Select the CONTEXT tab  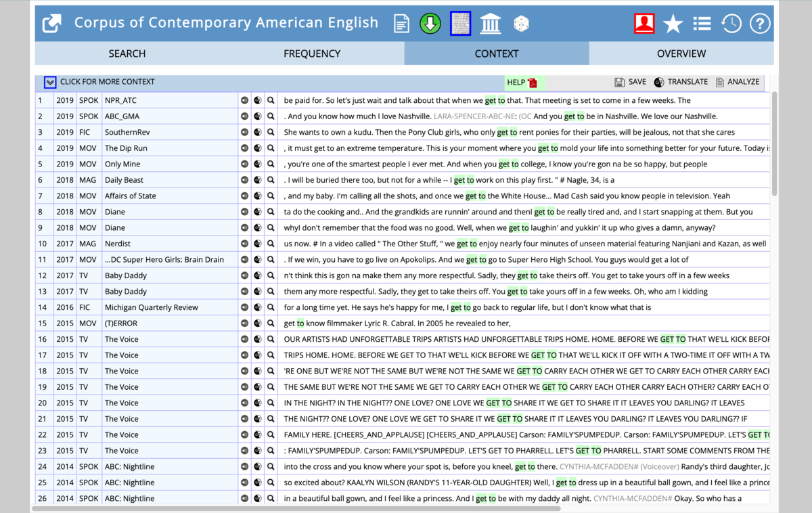(497, 53)
